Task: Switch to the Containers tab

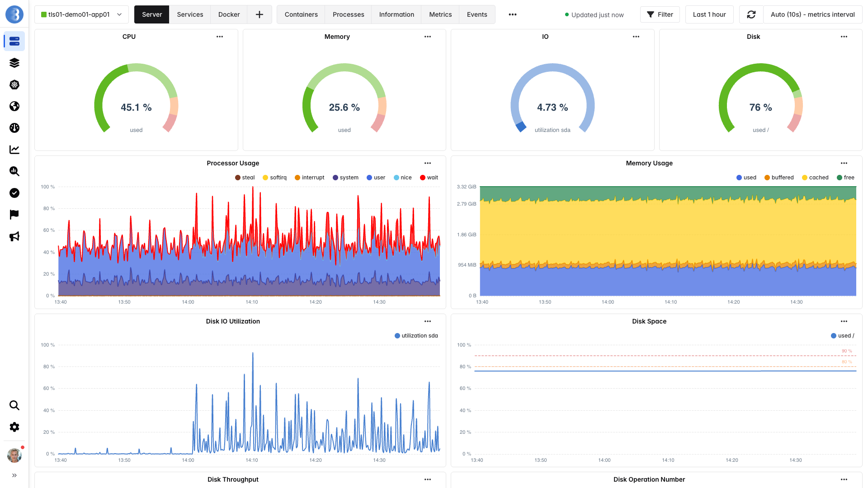Action: (301, 14)
